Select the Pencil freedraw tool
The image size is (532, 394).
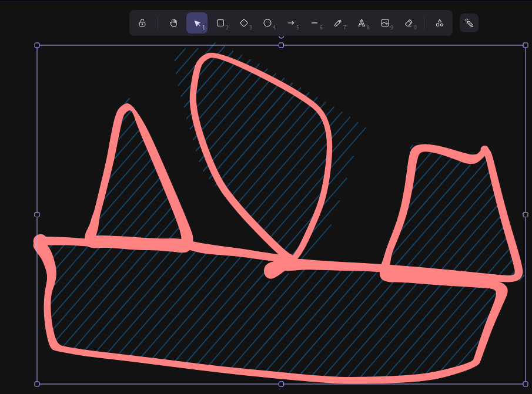(338, 23)
